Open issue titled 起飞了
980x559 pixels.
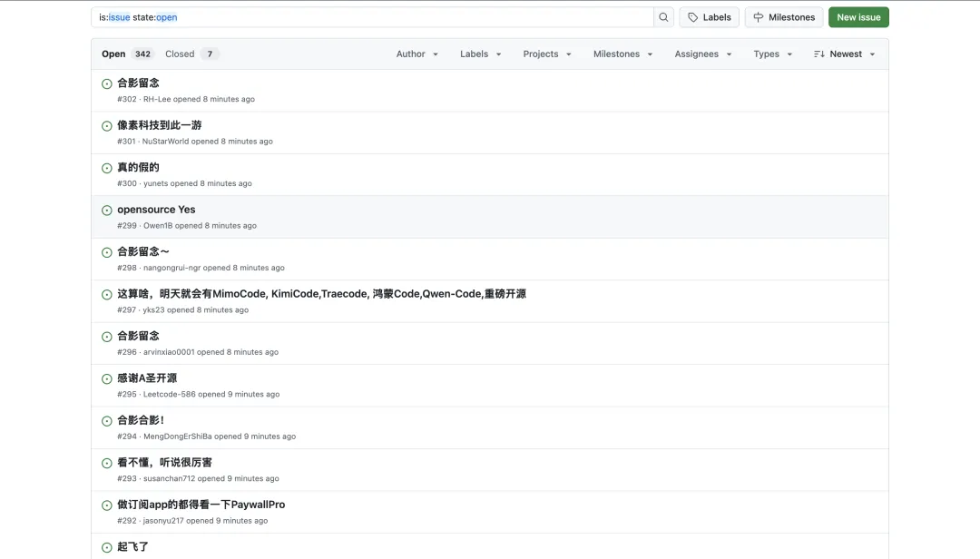tap(132, 546)
